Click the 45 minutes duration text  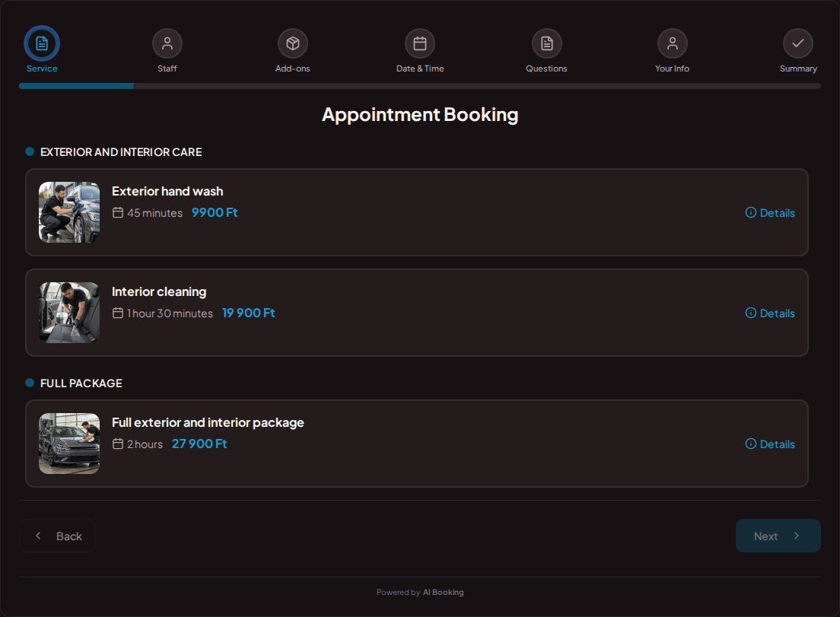click(x=154, y=213)
